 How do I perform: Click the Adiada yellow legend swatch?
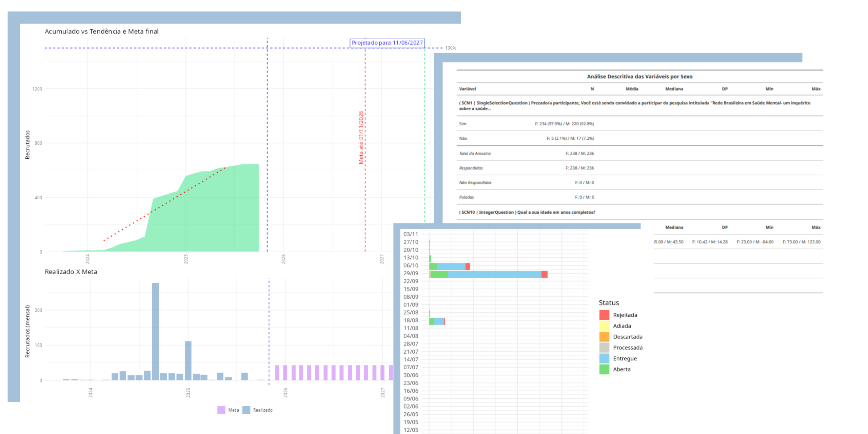[x=604, y=326]
